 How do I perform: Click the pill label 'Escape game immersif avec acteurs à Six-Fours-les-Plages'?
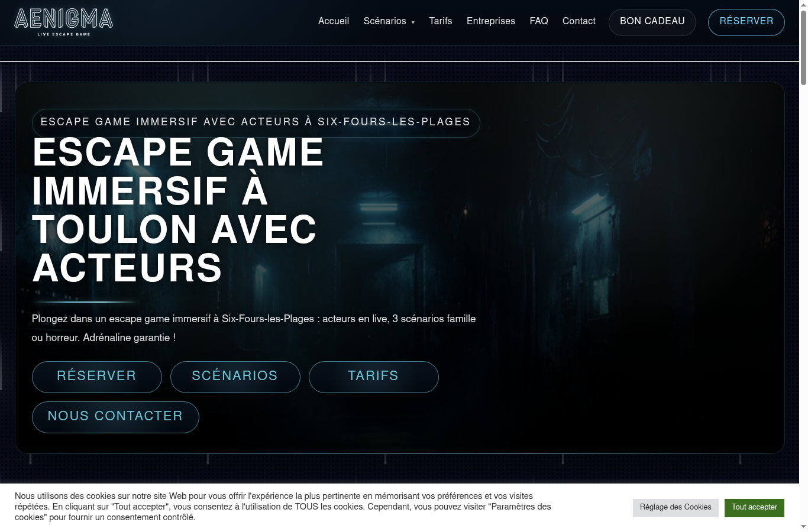pyautogui.click(x=256, y=122)
